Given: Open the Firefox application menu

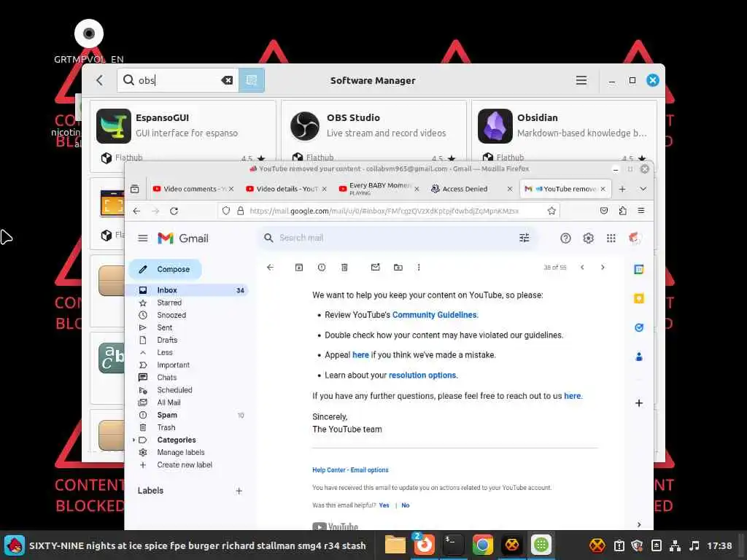Looking at the screenshot, I should [x=641, y=211].
